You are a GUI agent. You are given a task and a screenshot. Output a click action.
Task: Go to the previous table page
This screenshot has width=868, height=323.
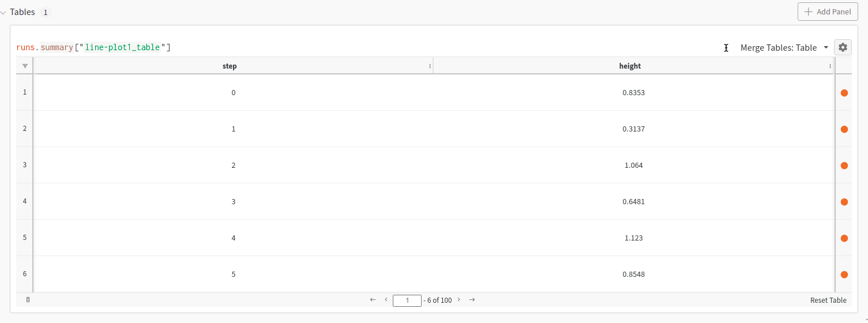click(386, 299)
